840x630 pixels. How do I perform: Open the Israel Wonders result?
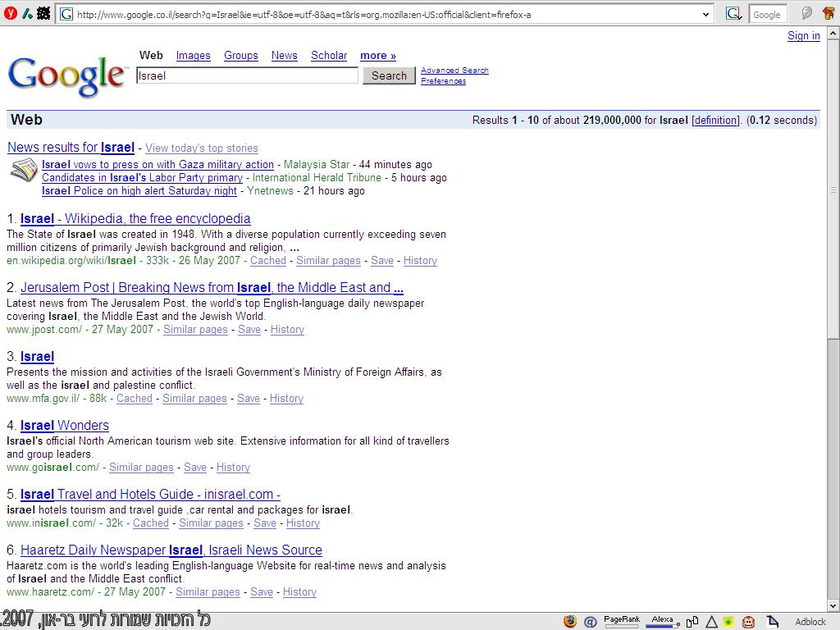(x=64, y=426)
